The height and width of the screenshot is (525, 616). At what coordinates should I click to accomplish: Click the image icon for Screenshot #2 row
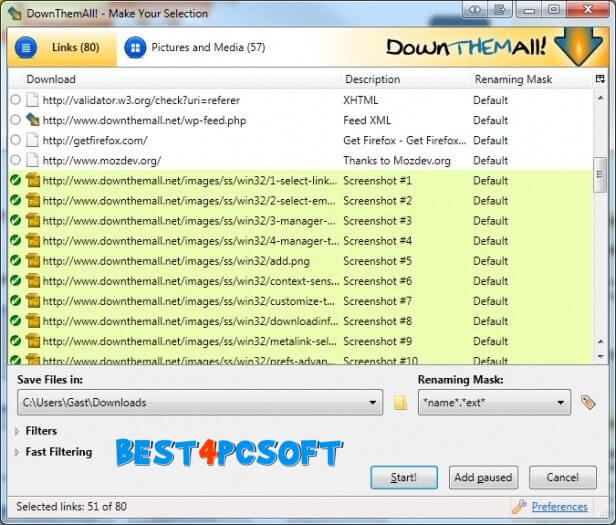33,200
